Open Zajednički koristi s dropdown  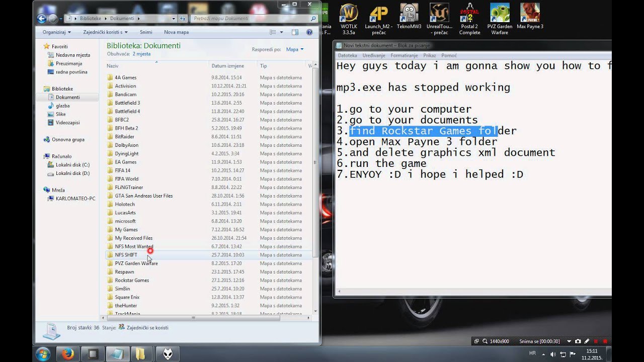coord(105,32)
